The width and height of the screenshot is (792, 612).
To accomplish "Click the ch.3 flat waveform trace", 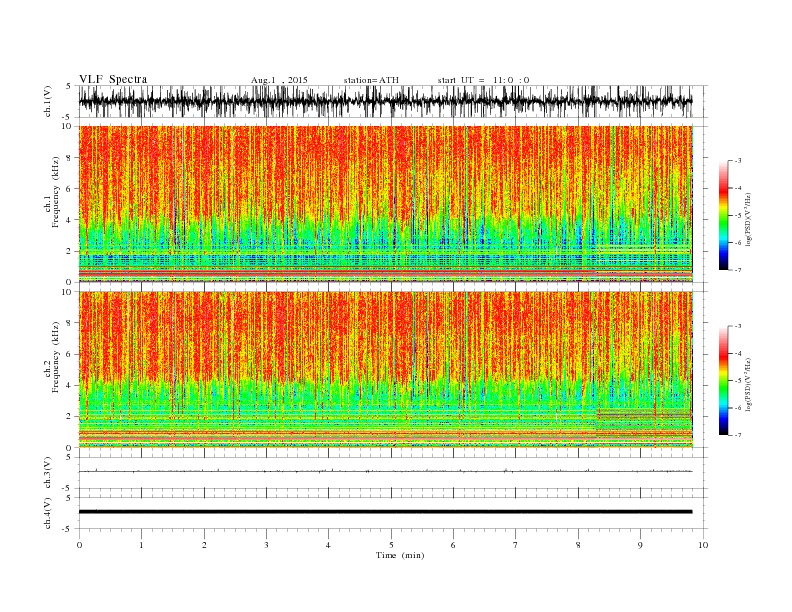I will click(x=385, y=471).
